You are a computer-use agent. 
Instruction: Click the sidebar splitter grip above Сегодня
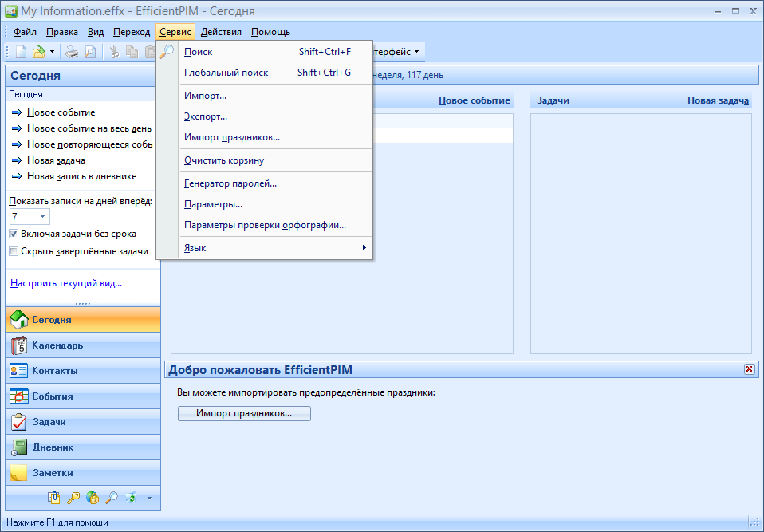pos(83,304)
